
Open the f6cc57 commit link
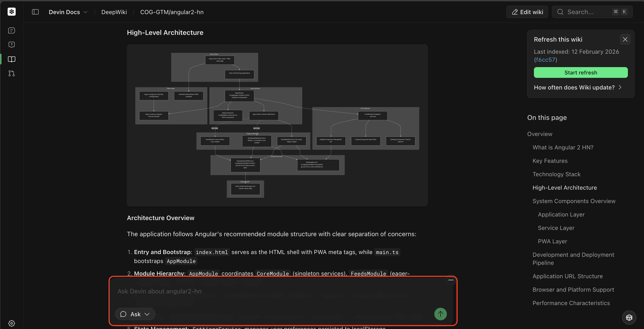tap(546, 60)
